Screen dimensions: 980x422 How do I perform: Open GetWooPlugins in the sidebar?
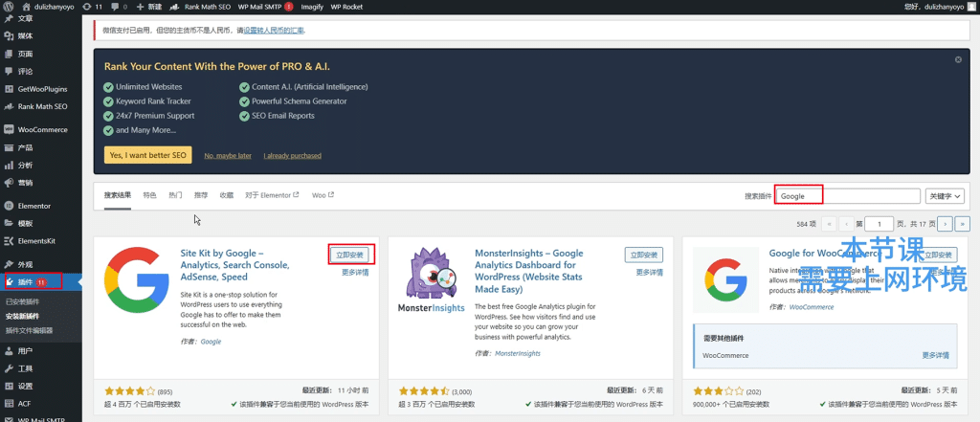[x=40, y=89]
